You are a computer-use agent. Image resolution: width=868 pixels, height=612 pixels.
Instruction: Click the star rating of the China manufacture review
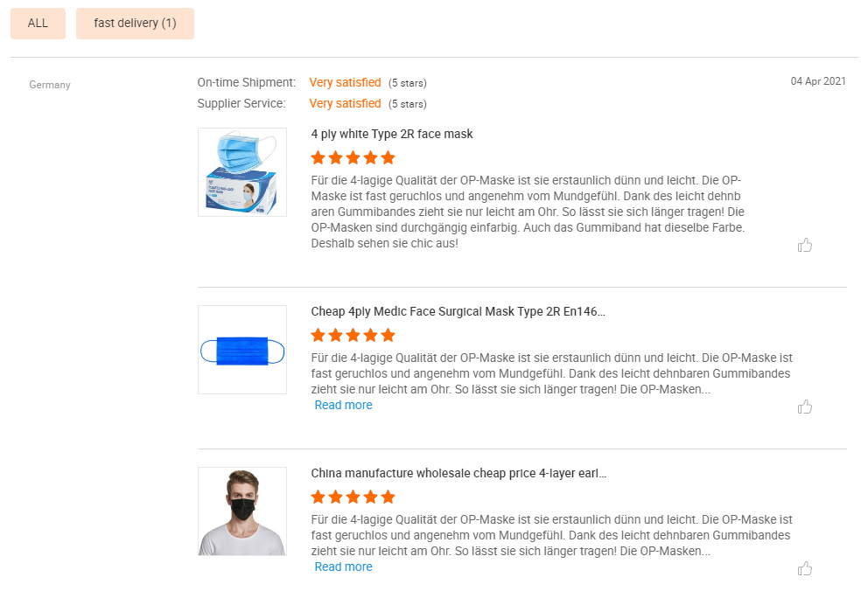353,497
